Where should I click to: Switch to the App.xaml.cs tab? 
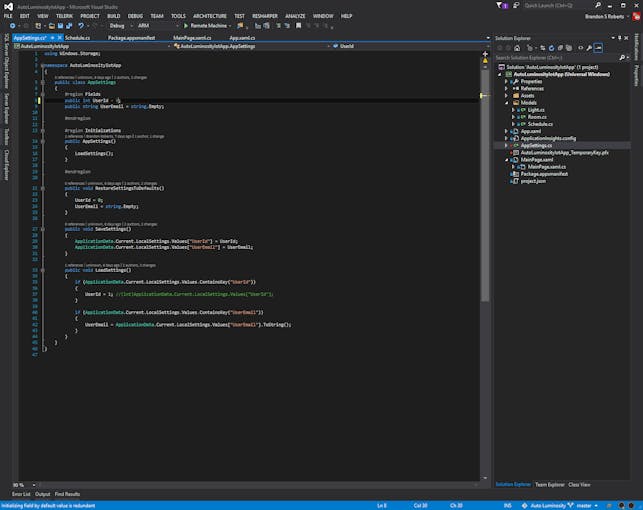point(242,38)
